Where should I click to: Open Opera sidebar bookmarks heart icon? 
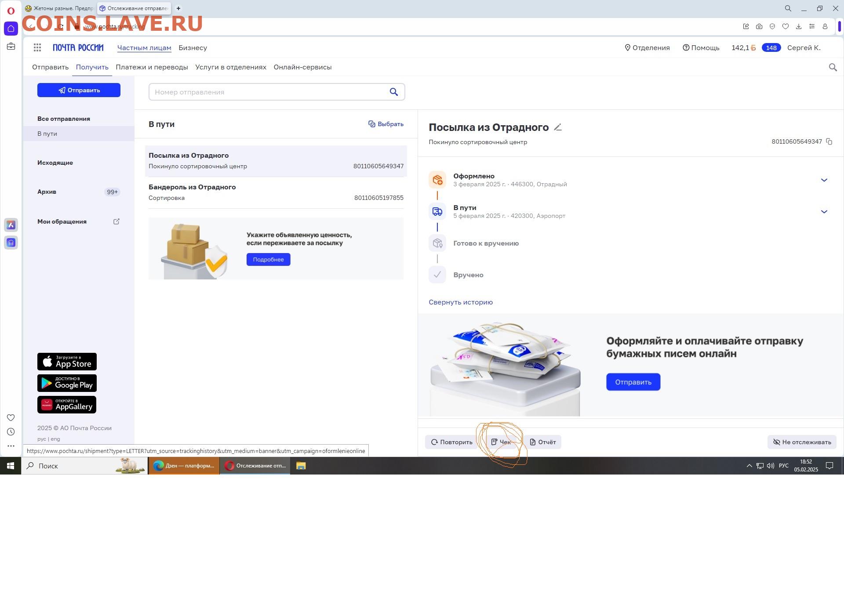pyautogui.click(x=11, y=417)
